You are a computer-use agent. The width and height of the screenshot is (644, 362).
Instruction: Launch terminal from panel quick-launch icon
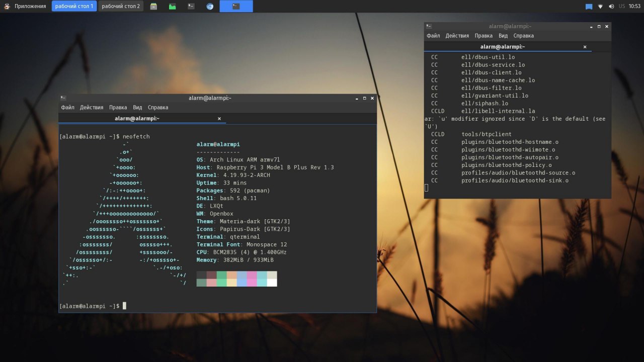click(x=191, y=7)
